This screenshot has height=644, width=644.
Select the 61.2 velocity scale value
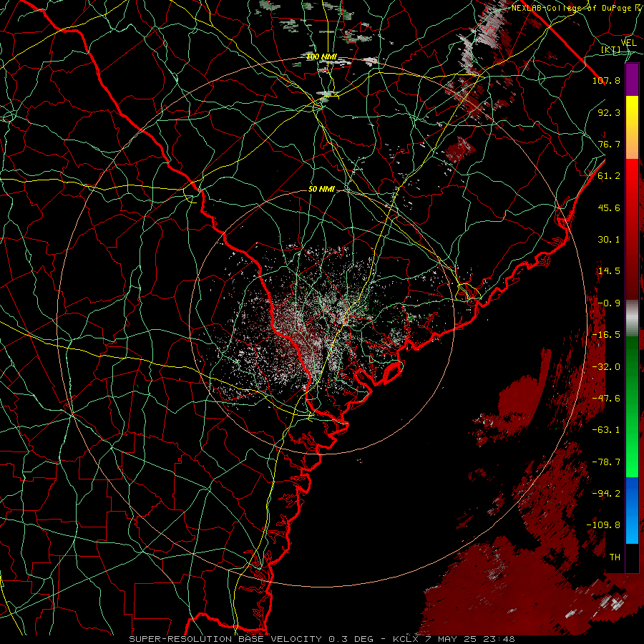click(609, 176)
